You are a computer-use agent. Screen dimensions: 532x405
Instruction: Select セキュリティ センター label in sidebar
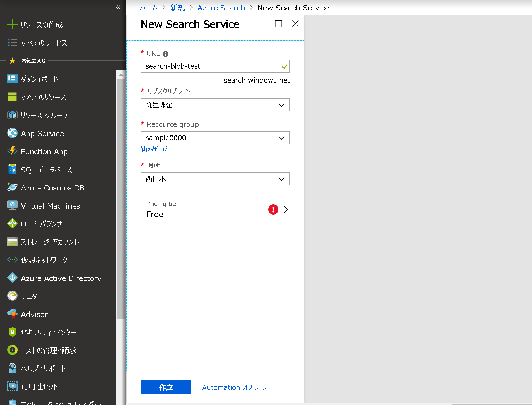click(x=49, y=332)
